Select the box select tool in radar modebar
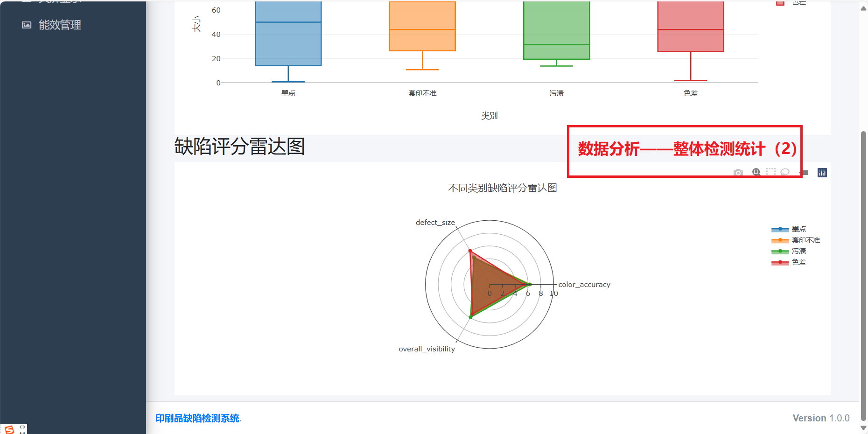Screen dimensions: 868x434 pyautogui.click(x=771, y=172)
